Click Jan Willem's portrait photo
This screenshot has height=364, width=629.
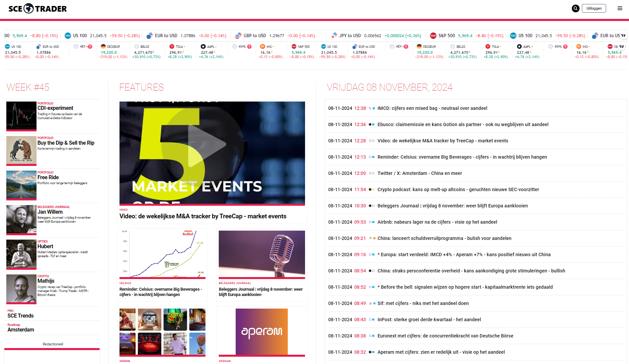[x=21, y=219]
